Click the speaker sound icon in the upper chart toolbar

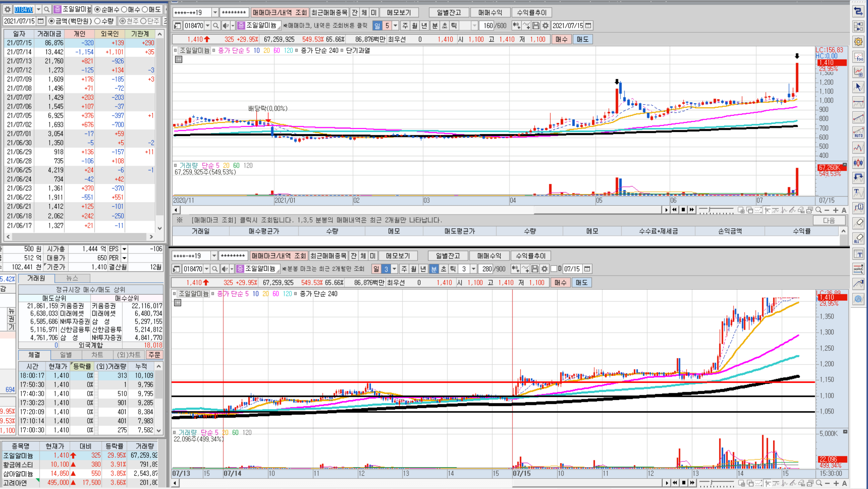(226, 26)
